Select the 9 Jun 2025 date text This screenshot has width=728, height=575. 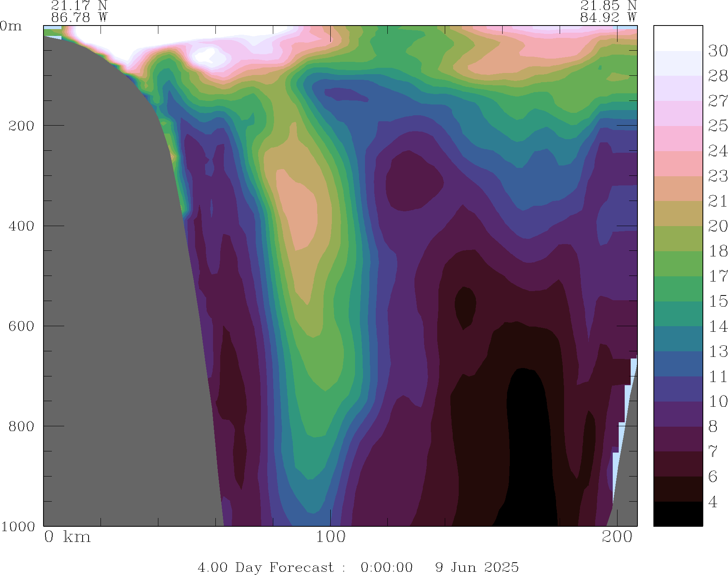point(477,567)
